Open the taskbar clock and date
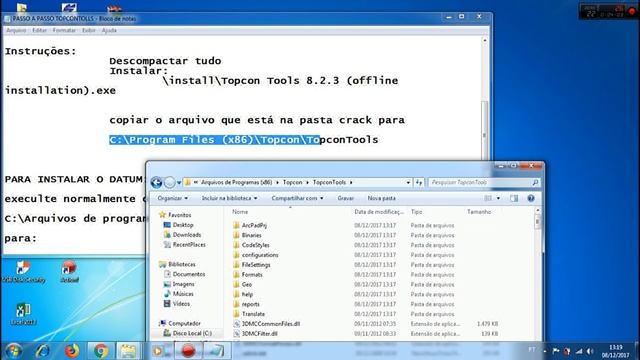The image size is (640, 360). [615, 351]
